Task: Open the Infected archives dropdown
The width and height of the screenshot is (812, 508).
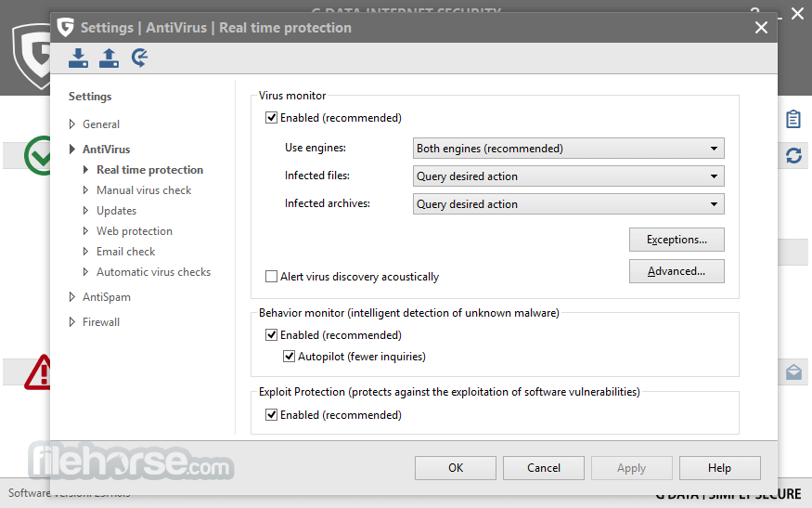Action: tap(568, 204)
